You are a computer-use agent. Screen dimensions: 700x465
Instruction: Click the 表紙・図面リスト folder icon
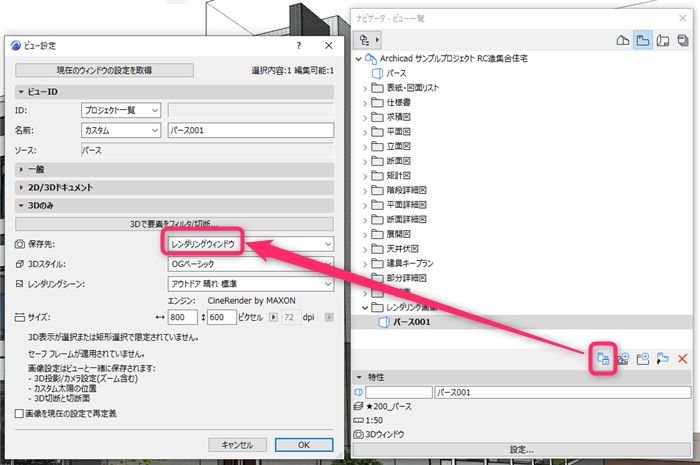(378, 87)
